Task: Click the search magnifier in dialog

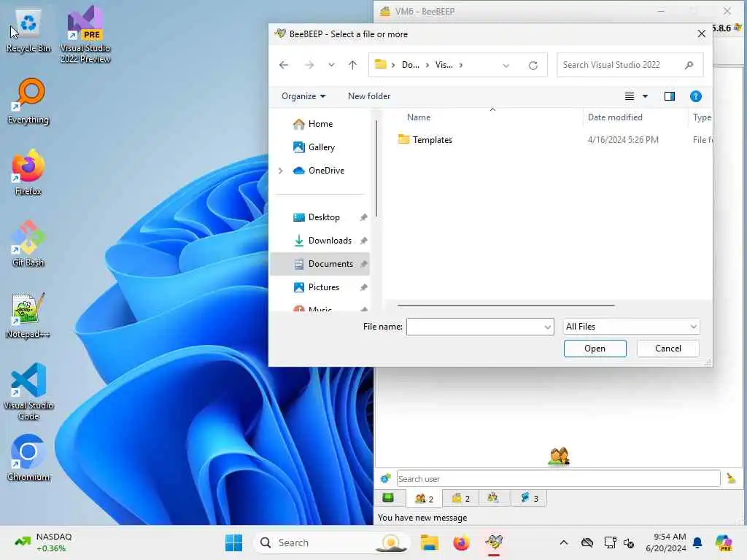Action: 689,65
